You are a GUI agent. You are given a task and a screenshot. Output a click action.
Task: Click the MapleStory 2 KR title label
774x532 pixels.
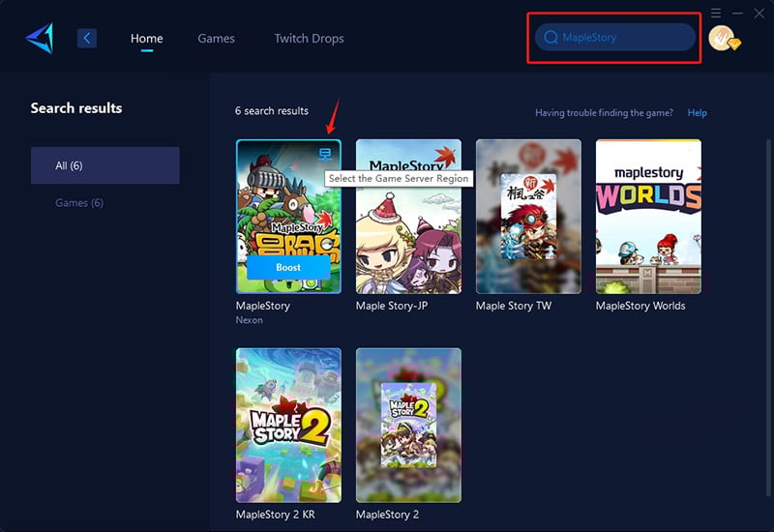[275, 515]
